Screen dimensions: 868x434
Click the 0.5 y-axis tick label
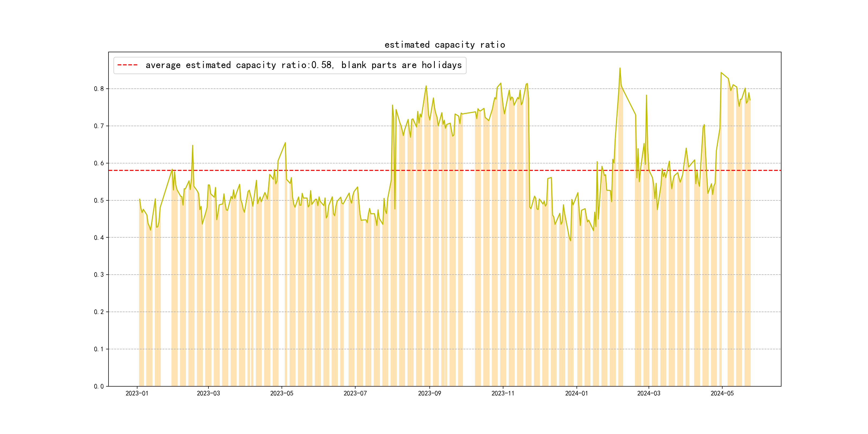99,200
